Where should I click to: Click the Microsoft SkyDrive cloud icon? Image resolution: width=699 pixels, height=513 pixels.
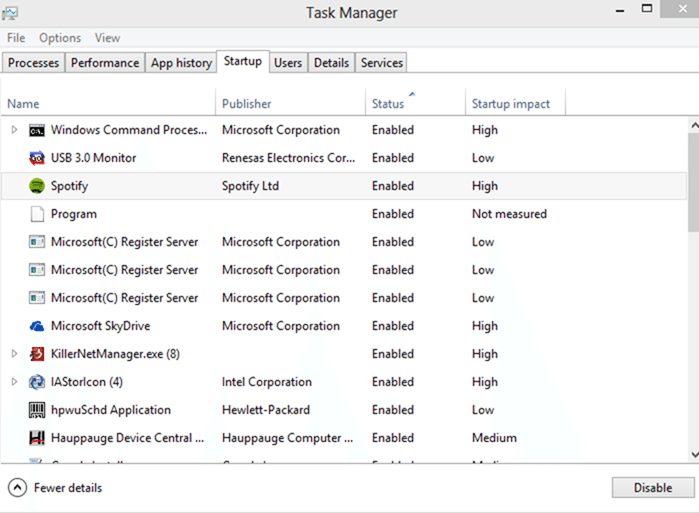37,326
